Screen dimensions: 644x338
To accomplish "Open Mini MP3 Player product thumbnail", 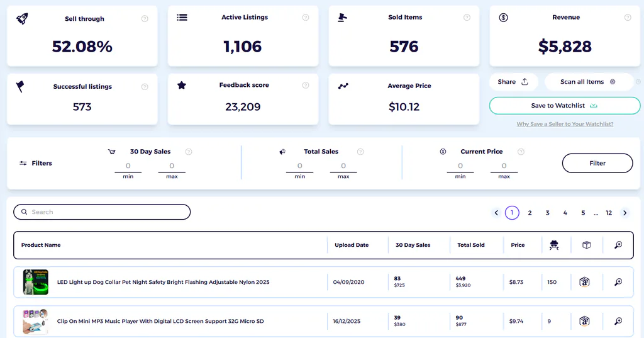I will [x=36, y=321].
